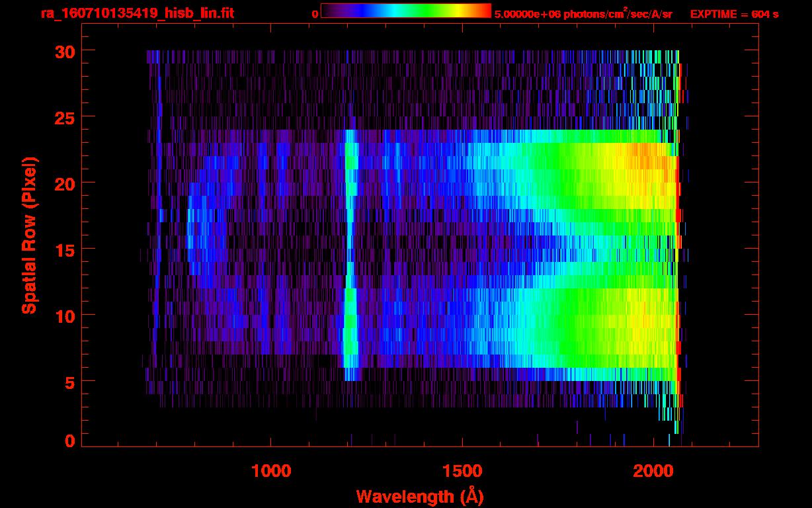Click the EXPTIME = 604 s text

point(734,14)
